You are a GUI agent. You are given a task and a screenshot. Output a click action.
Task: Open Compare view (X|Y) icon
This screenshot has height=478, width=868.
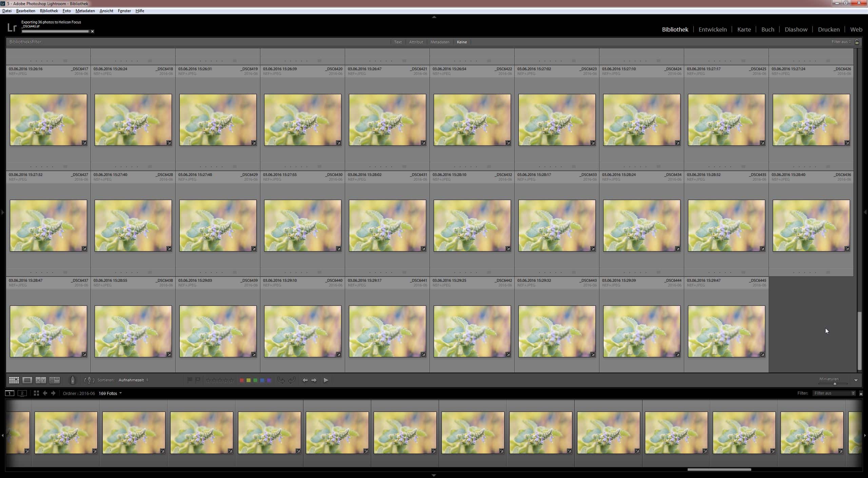(x=41, y=380)
